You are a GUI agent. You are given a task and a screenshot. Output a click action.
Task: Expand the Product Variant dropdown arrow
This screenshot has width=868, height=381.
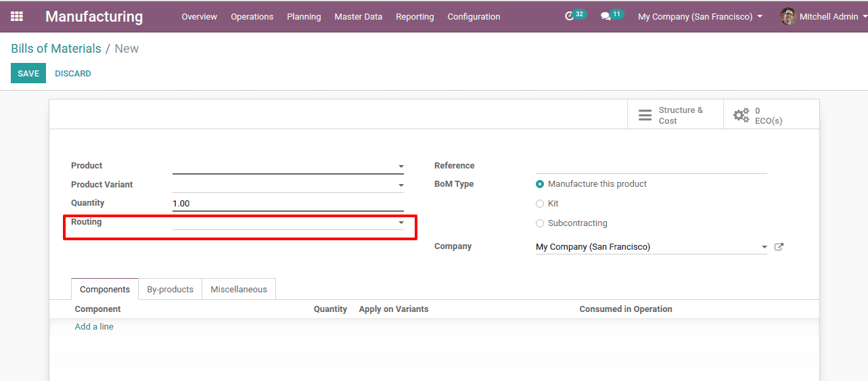(x=401, y=185)
